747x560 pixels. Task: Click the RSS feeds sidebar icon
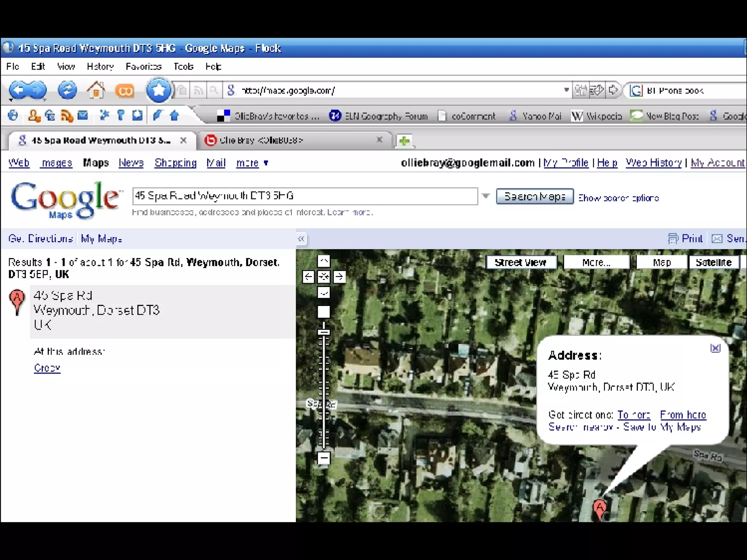coord(67,116)
